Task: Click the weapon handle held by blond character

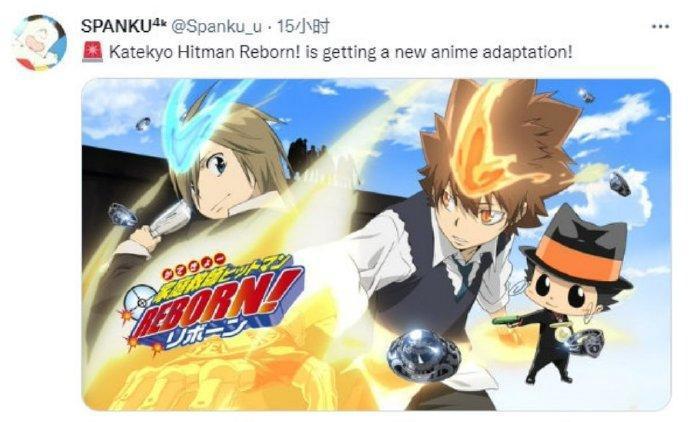Action: (x=169, y=219)
